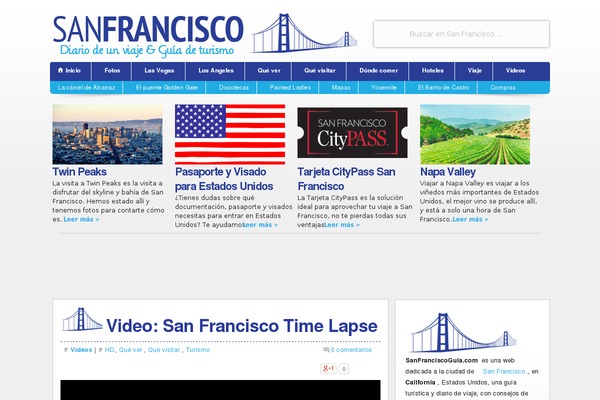Click the Golden Gate bridge header graphic
This screenshot has width=600, height=400.
pos(304,33)
